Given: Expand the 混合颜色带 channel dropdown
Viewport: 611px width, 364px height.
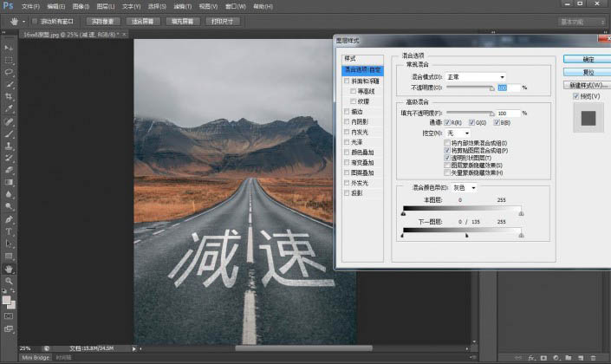Looking at the screenshot, I should coord(465,187).
